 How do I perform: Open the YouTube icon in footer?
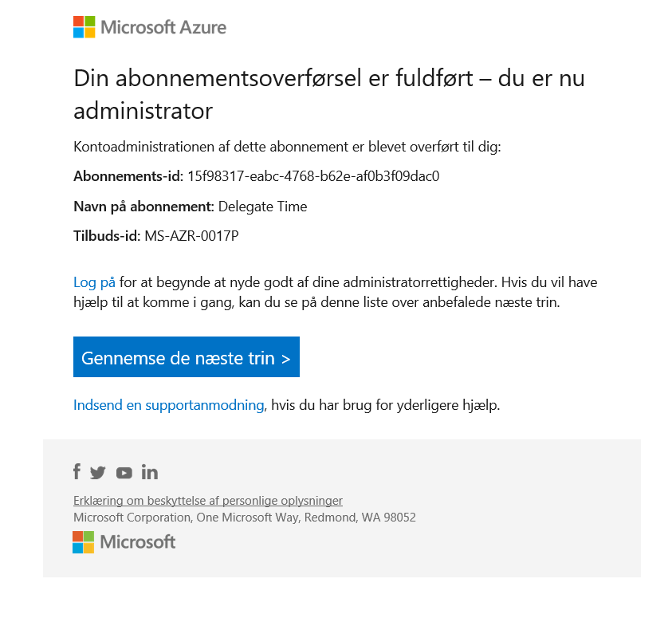click(x=124, y=473)
